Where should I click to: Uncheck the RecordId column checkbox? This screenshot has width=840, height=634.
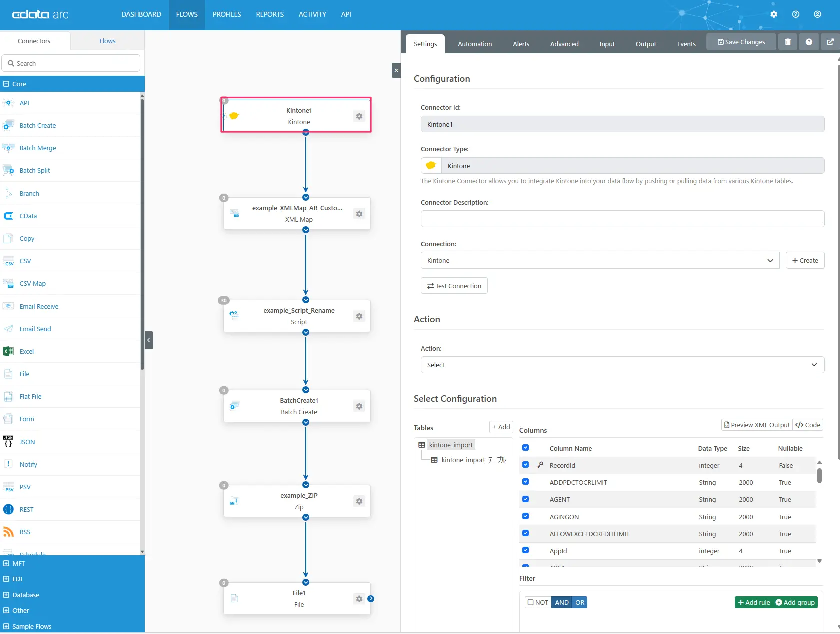tap(525, 465)
